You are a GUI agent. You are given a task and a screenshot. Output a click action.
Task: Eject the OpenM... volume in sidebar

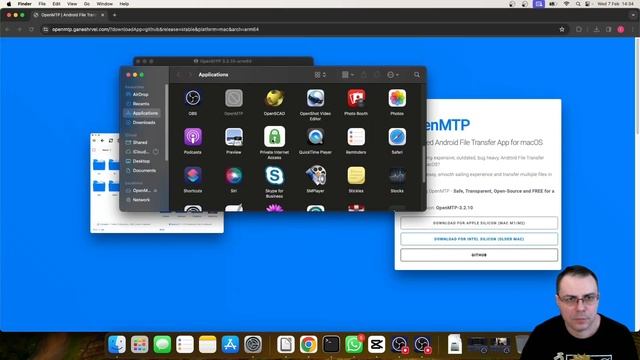pos(156,191)
